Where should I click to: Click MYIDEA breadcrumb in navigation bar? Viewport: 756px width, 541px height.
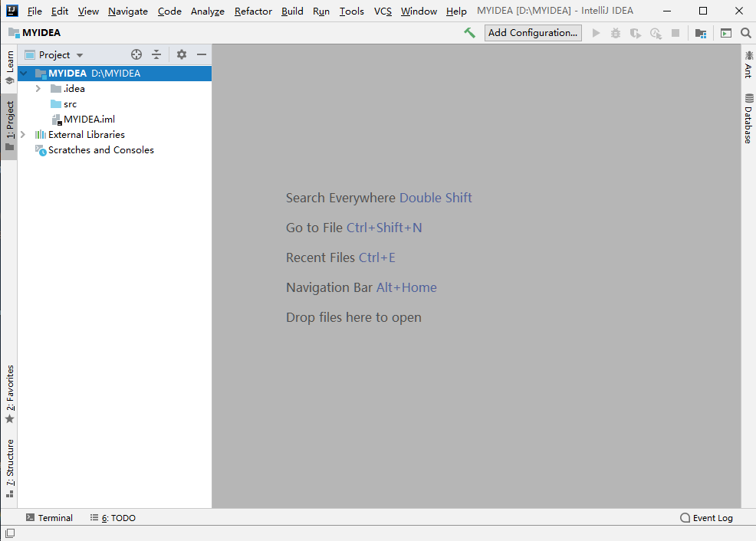coord(35,33)
